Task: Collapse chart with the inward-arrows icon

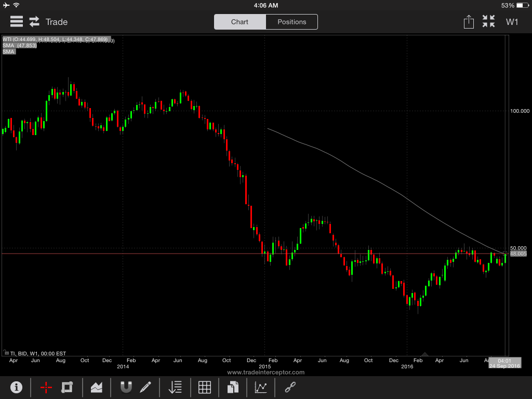Action: [488, 21]
